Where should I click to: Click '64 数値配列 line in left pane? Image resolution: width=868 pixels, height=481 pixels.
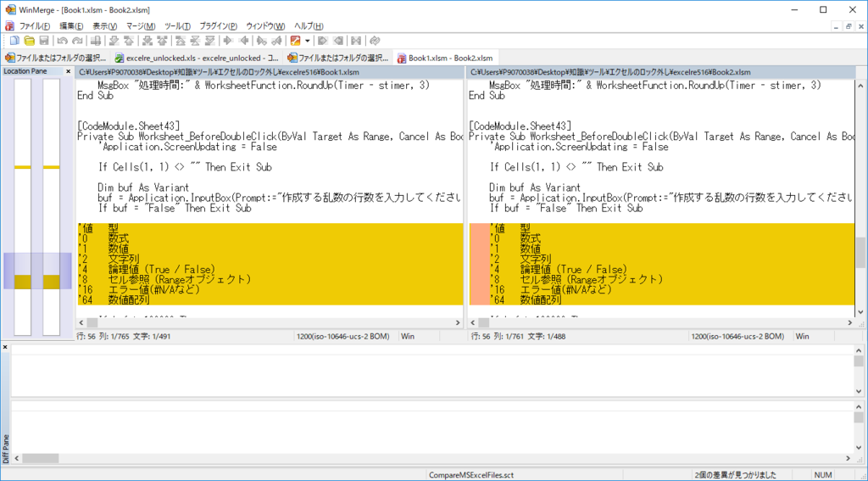[270, 299]
